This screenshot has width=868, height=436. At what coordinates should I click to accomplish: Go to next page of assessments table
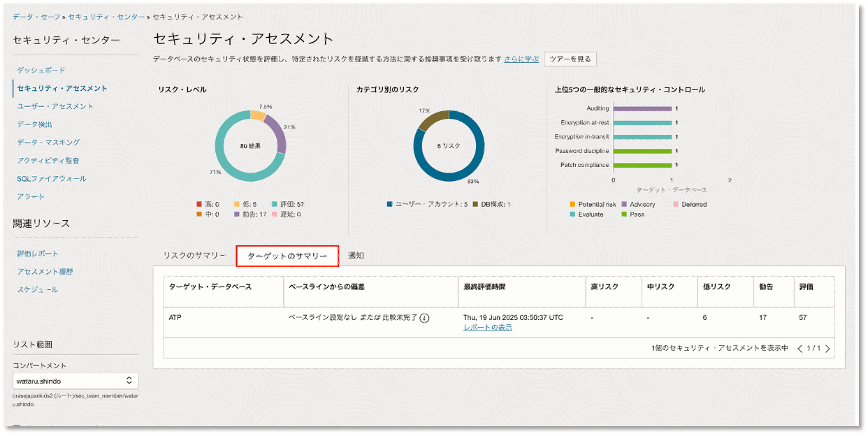(828, 349)
